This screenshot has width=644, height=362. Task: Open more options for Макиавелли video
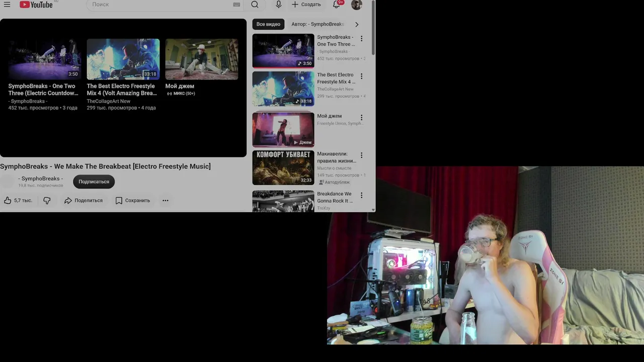[x=361, y=155]
